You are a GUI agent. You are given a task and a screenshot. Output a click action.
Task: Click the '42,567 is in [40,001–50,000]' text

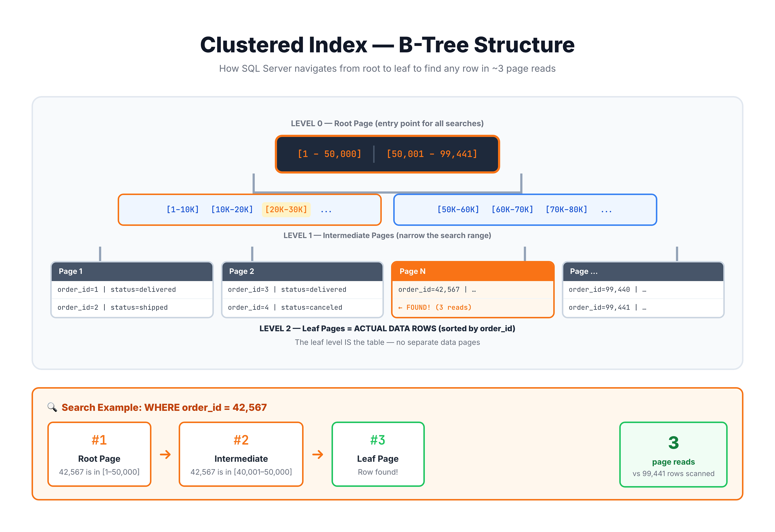[241, 472]
